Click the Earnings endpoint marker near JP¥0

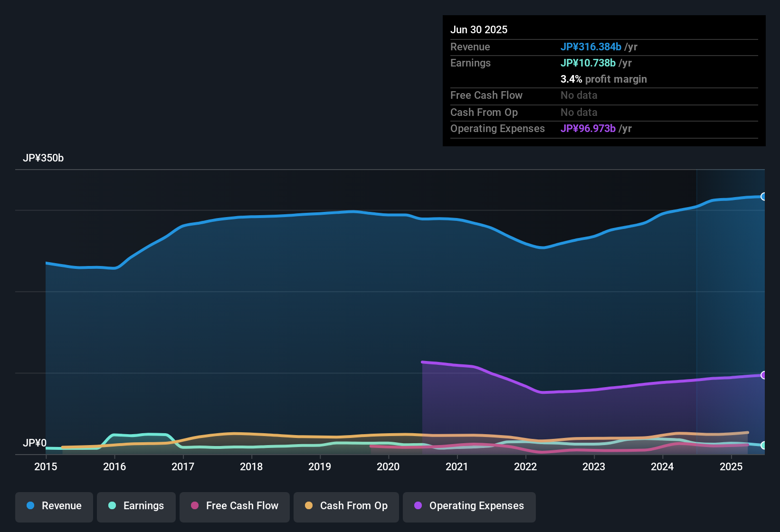pyautogui.click(x=764, y=446)
